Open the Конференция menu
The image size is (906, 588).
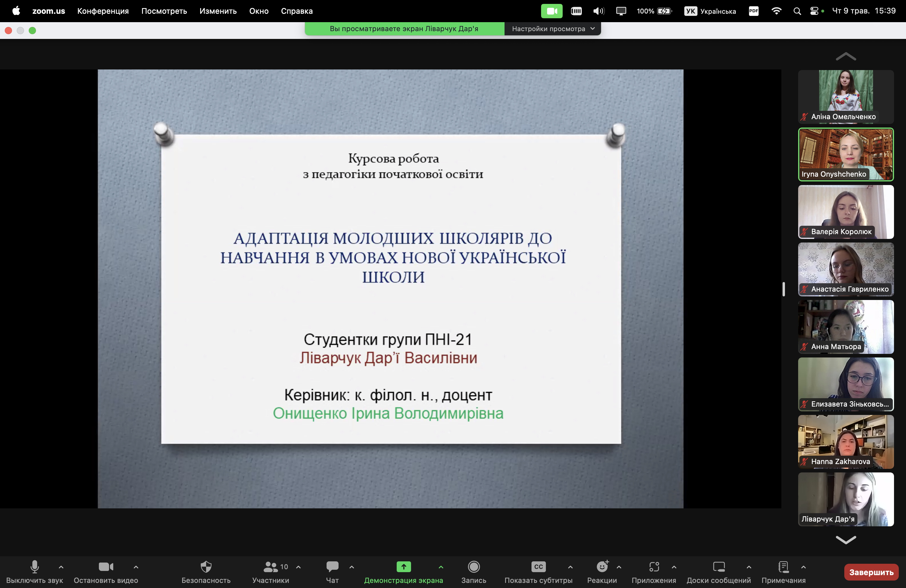pos(103,11)
